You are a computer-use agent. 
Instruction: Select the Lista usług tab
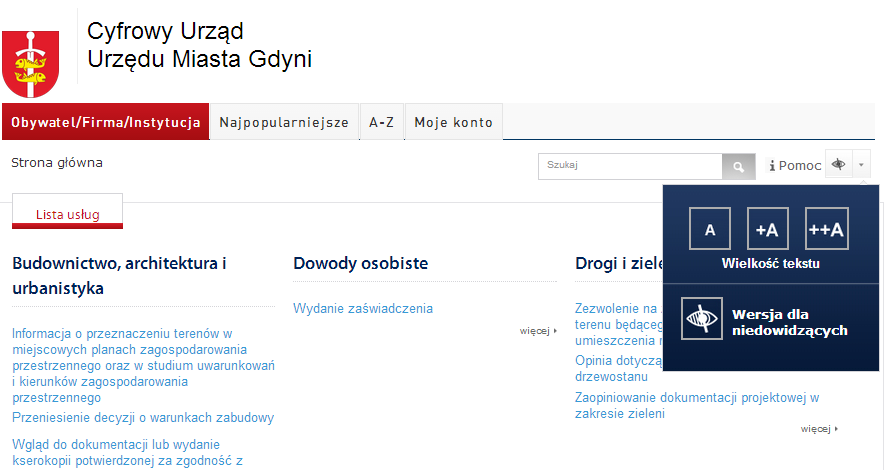coord(67,214)
